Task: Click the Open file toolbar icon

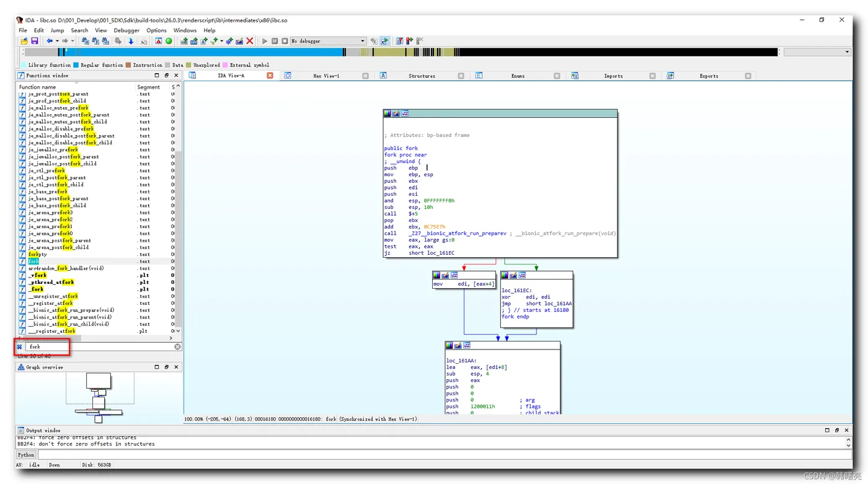Action: (x=24, y=41)
